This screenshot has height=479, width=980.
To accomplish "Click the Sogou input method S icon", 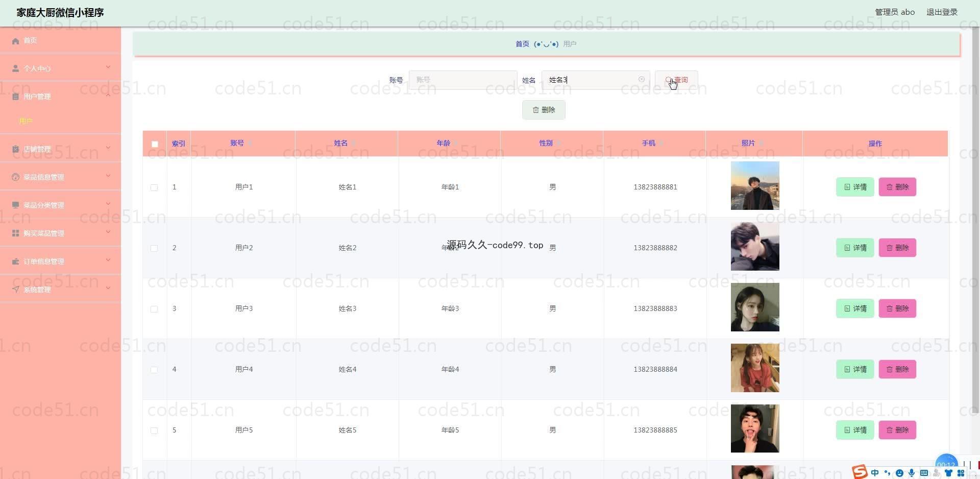I will point(860,472).
